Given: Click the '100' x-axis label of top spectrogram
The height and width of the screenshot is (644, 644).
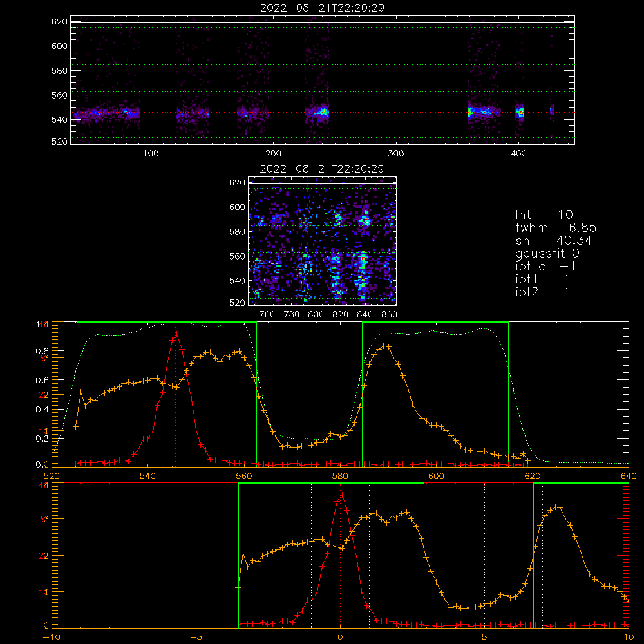Looking at the screenshot, I should coord(151,154).
